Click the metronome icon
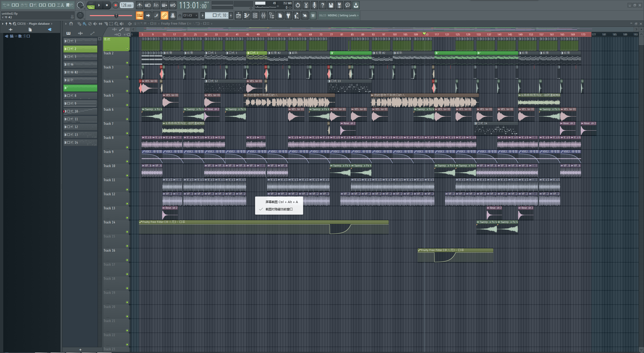 pyautogui.click(x=140, y=5)
